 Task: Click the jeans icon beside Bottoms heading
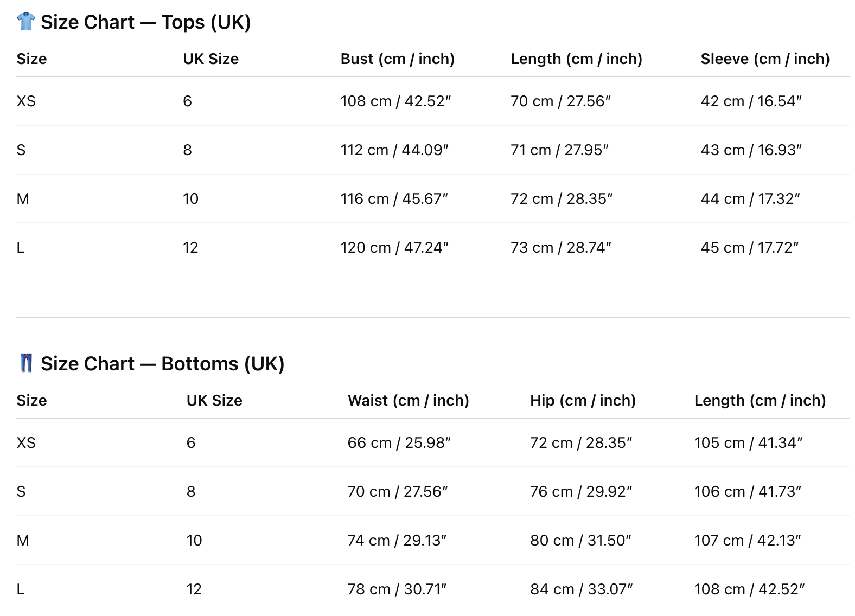coord(26,363)
